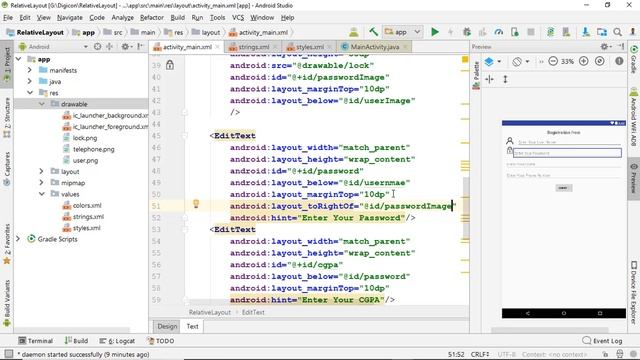Click the Apply Changes lightning icon
Screen dimensions: 640x360
point(451,32)
